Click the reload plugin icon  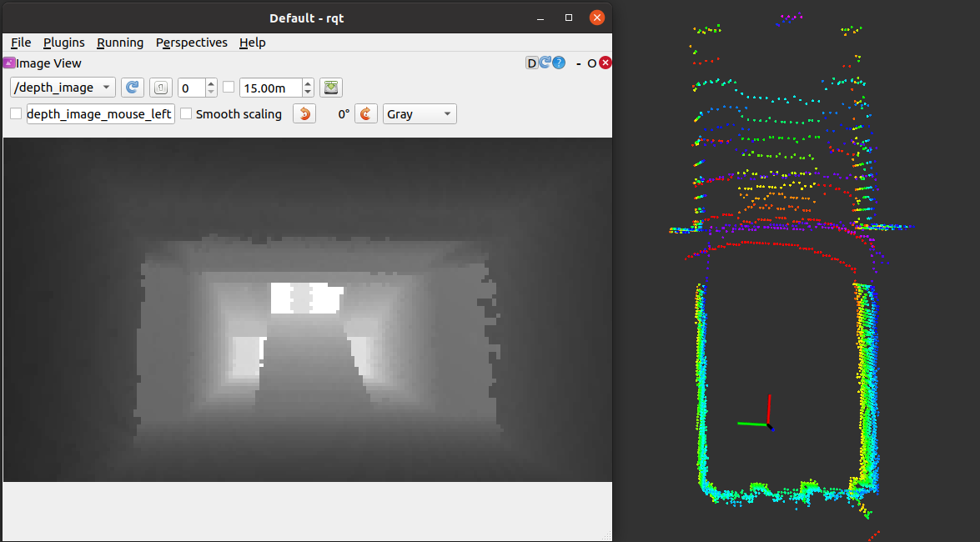(x=545, y=63)
